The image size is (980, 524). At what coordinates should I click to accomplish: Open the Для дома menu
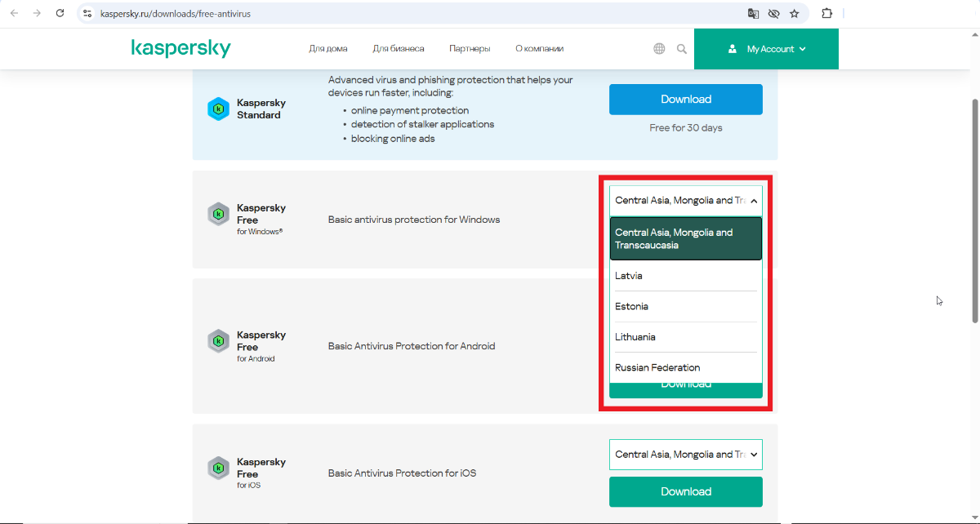point(328,49)
